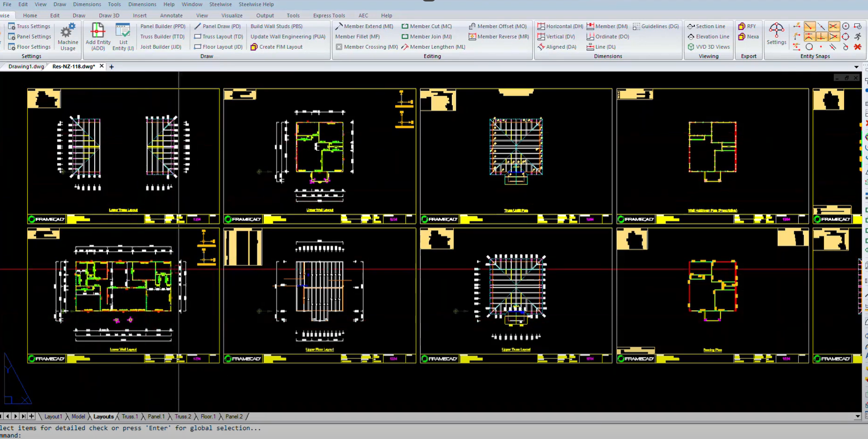Viewport: 868px width, 439px height.
Task: Select the Member Offset (MO) tool
Action: click(x=498, y=26)
